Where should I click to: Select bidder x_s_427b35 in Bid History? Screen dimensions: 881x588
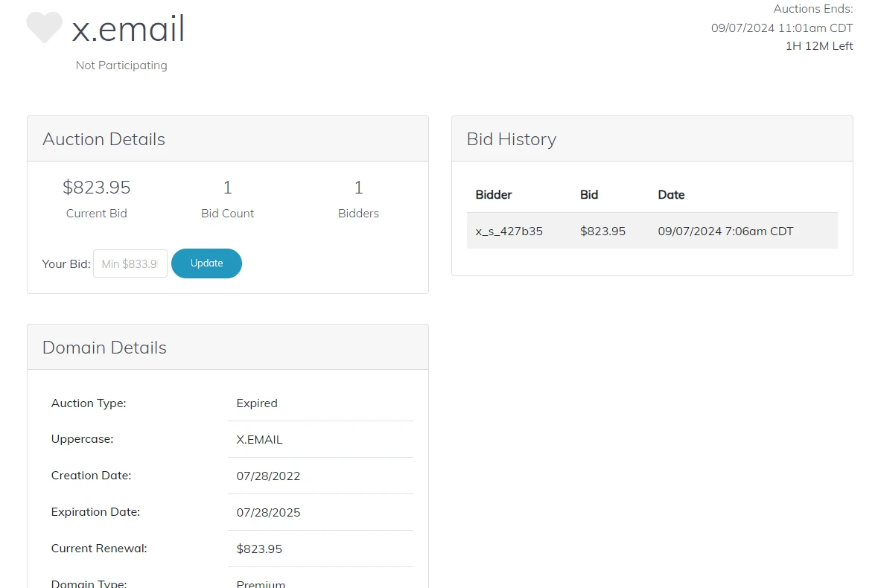coord(509,231)
